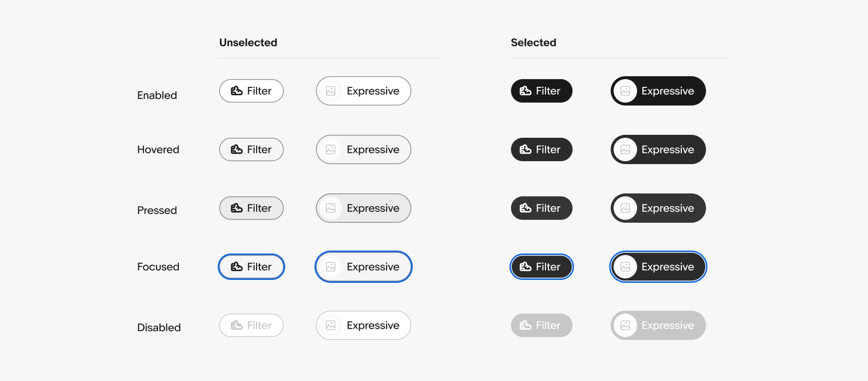Screen dimensions: 868x381
Task: Toggle the selected focused Expressive chip
Action: coord(658,267)
